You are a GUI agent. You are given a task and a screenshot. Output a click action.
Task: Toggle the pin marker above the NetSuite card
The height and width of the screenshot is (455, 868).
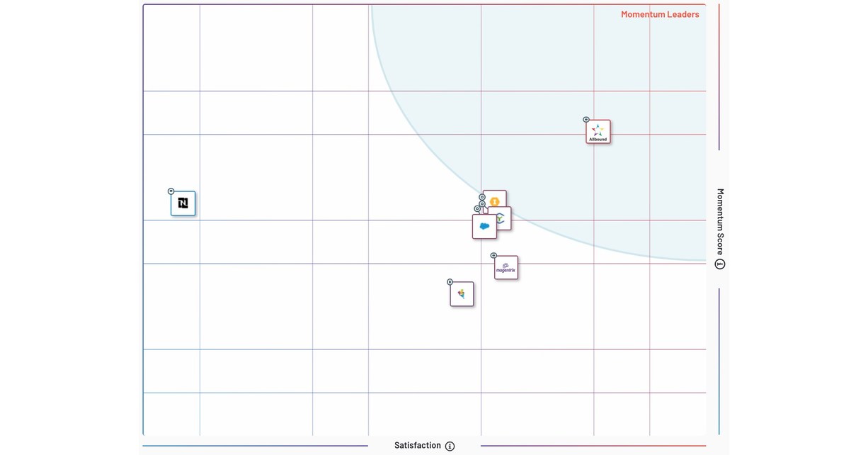(x=171, y=191)
